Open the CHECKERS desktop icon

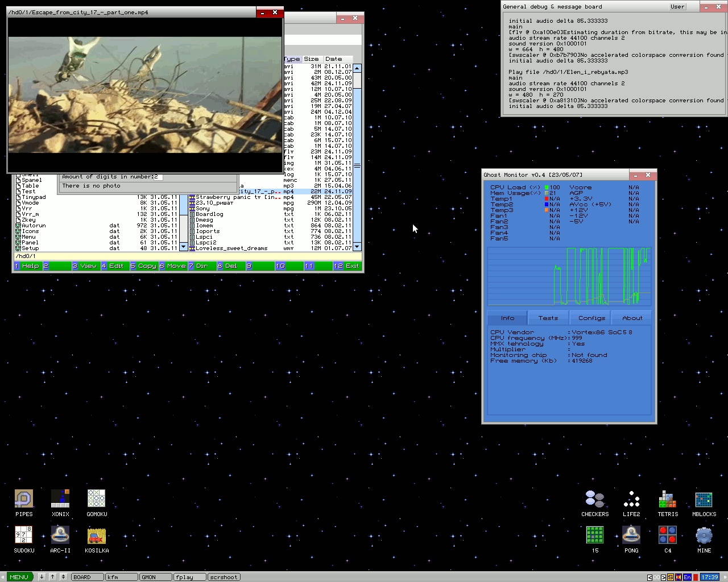click(595, 498)
